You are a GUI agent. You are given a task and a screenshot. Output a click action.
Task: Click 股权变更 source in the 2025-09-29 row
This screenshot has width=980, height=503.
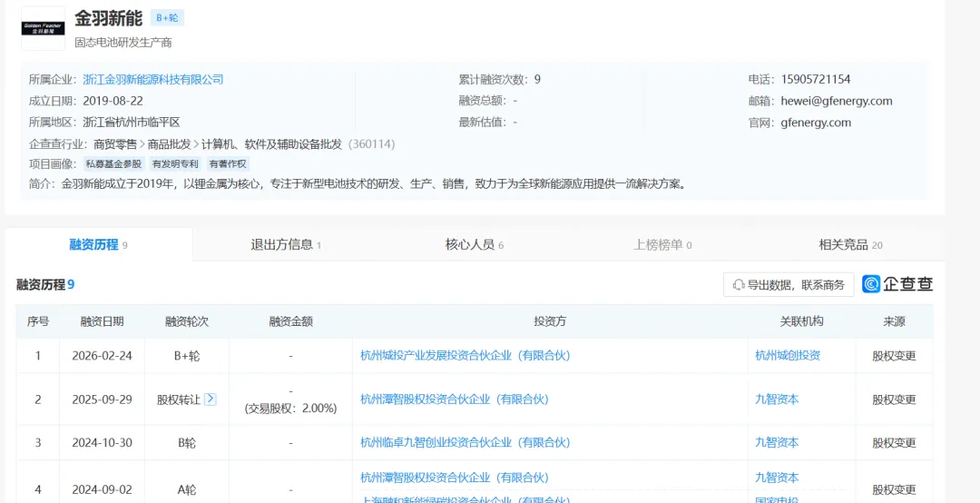click(x=895, y=399)
